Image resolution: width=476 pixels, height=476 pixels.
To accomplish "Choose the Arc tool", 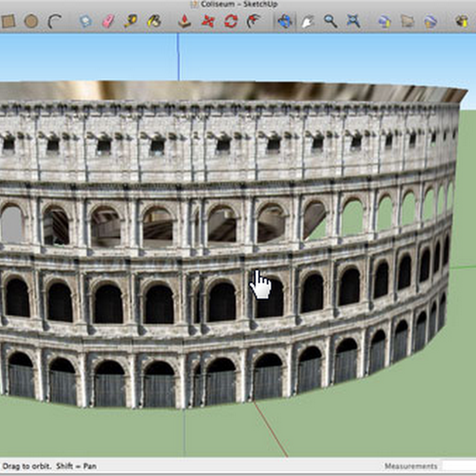I will [55, 21].
